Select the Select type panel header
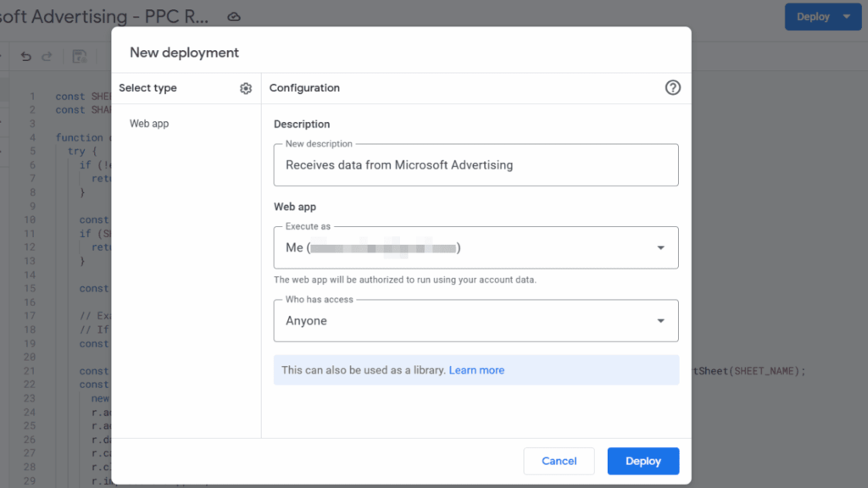The width and height of the screenshot is (868, 488). click(148, 87)
